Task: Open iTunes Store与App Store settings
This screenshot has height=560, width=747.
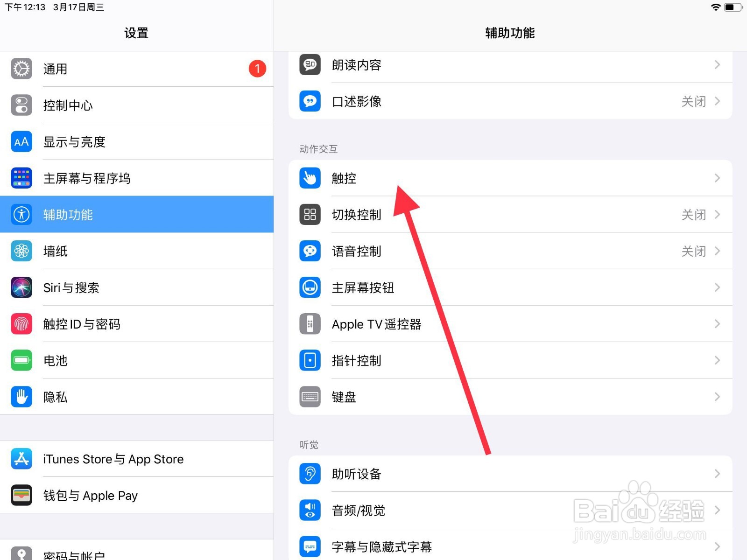Action: (137, 459)
